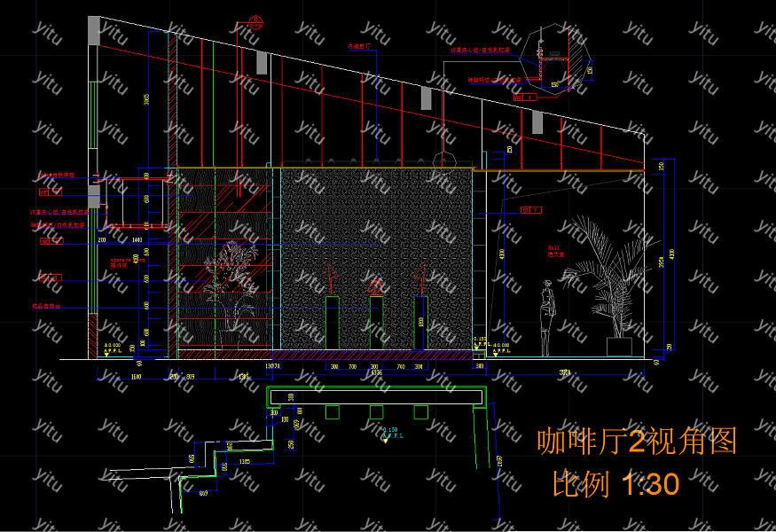The image size is (776, 532).
Task: Select the 1400 dimension in the operate room
Action: pyautogui.click(x=137, y=239)
